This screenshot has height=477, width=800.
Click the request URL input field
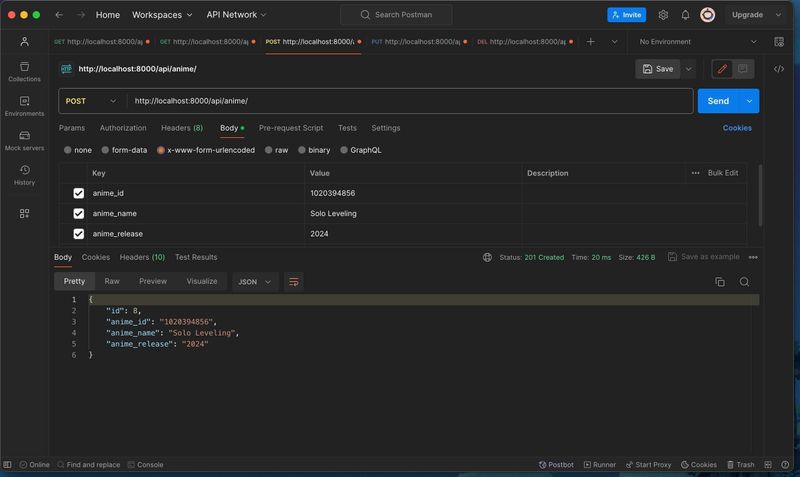(410, 101)
